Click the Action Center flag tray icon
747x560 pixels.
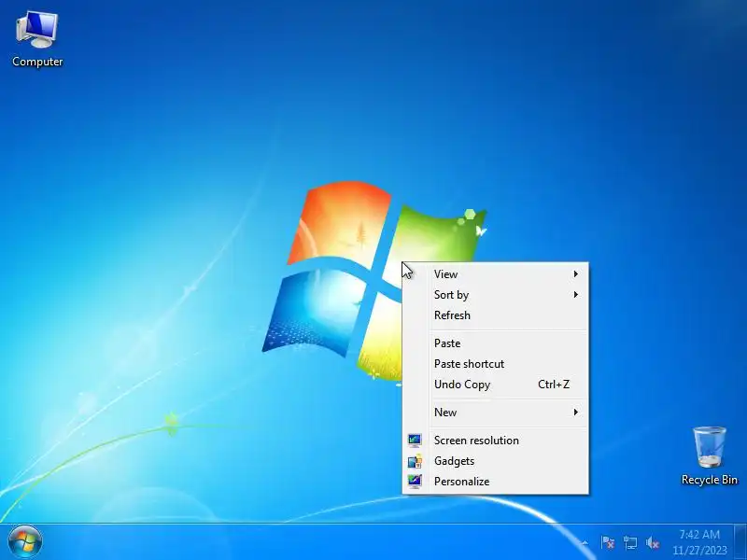pyautogui.click(x=608, y=542)
